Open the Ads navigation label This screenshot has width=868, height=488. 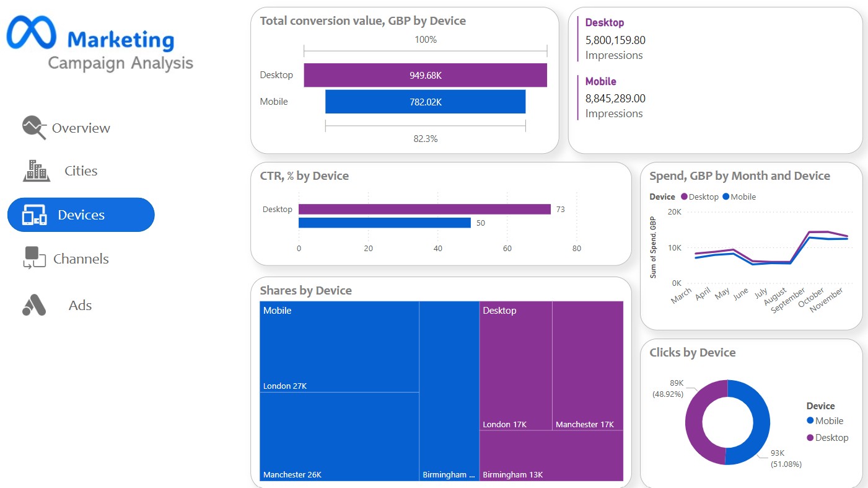coord(80,306)
